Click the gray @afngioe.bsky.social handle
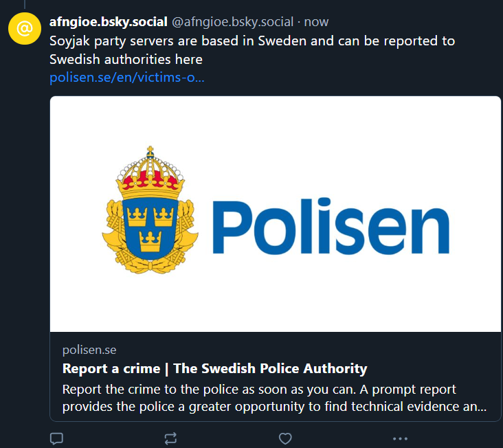This screenshot has height=448, width=503. click(233, 22)
